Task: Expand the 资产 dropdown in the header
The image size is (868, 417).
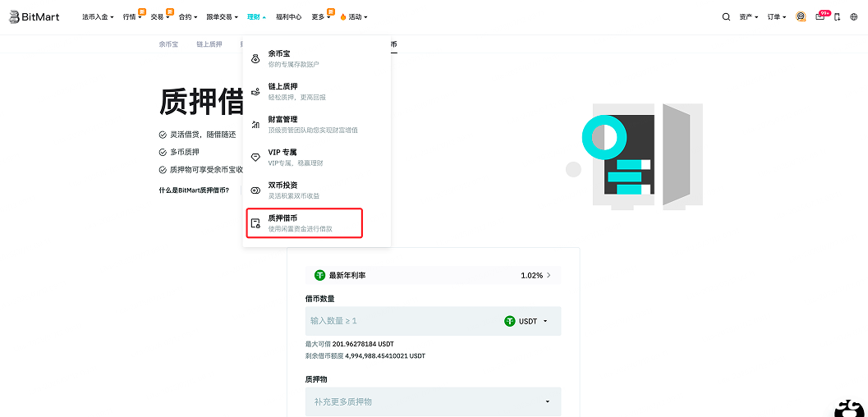Action: [748, 16]
